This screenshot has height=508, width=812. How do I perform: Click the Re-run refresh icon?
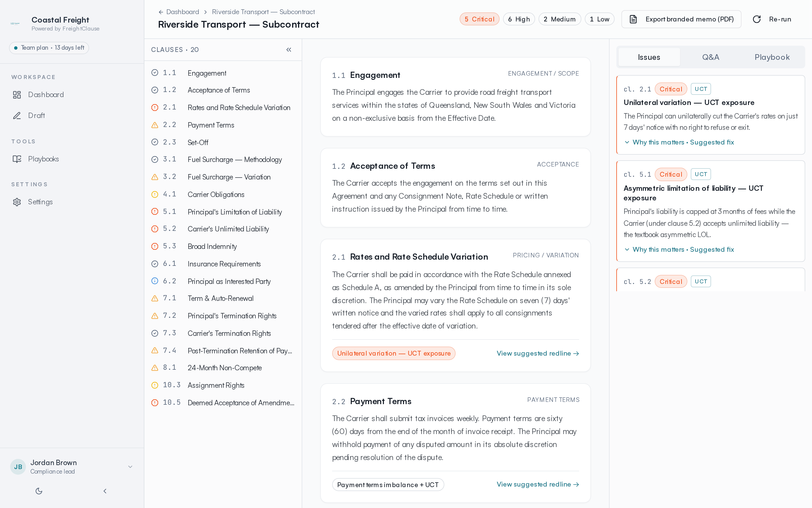757,19
